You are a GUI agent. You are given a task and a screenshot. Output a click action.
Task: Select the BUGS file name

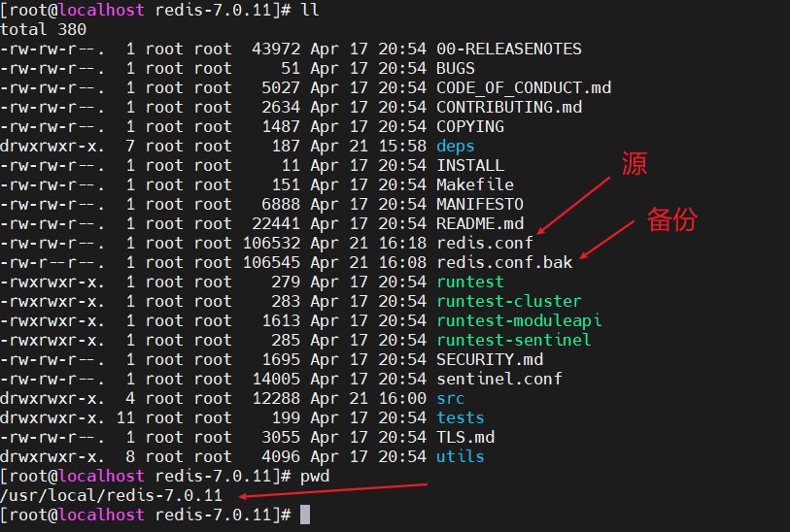pos(455,69)
